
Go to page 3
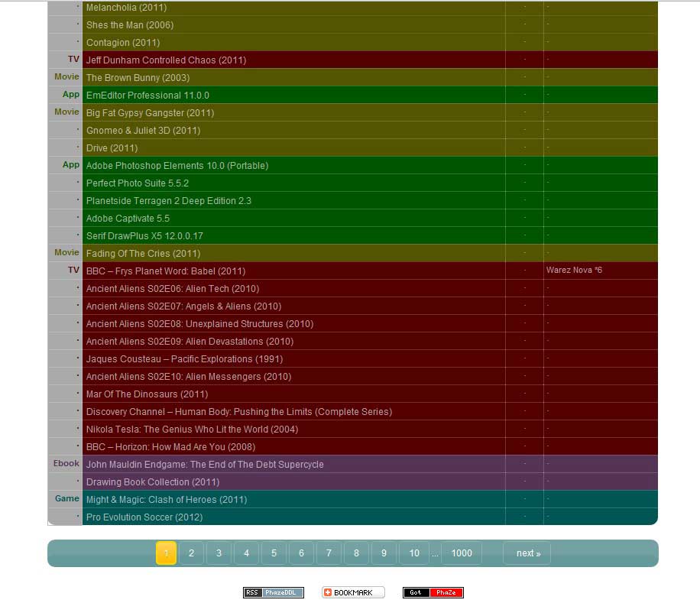click(219, 553)
